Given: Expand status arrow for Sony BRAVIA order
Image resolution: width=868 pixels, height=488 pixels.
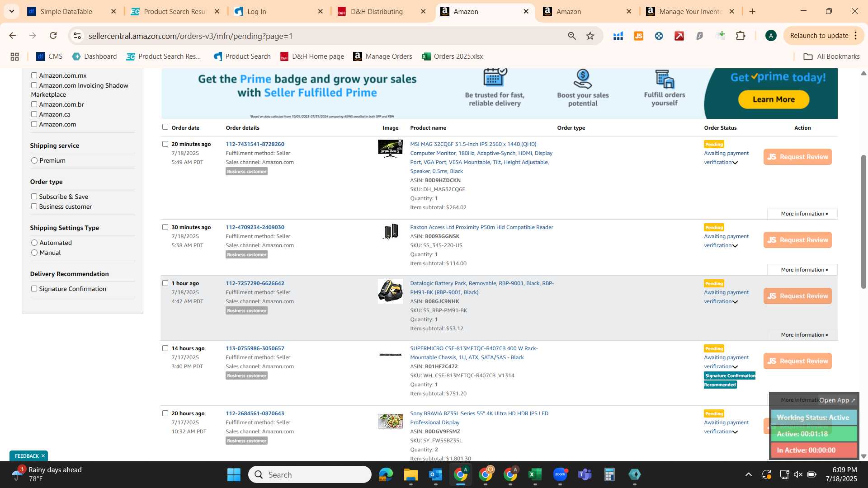Looking at the screenshot, I should coord(735,432).
